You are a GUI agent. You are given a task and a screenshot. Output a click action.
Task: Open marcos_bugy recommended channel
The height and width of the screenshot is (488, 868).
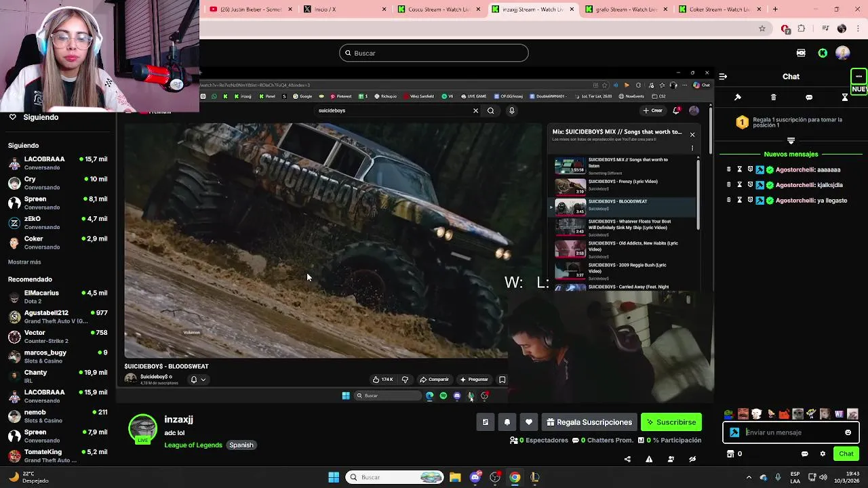coord(58,357)
